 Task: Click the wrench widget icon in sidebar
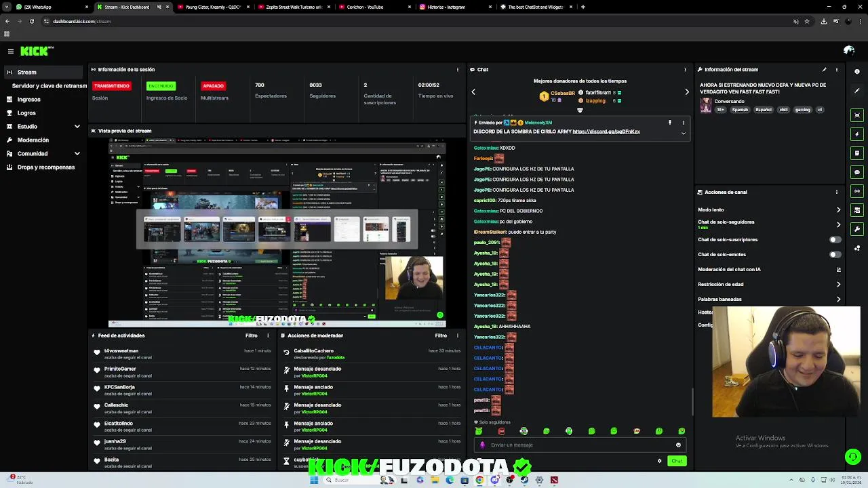857,229
